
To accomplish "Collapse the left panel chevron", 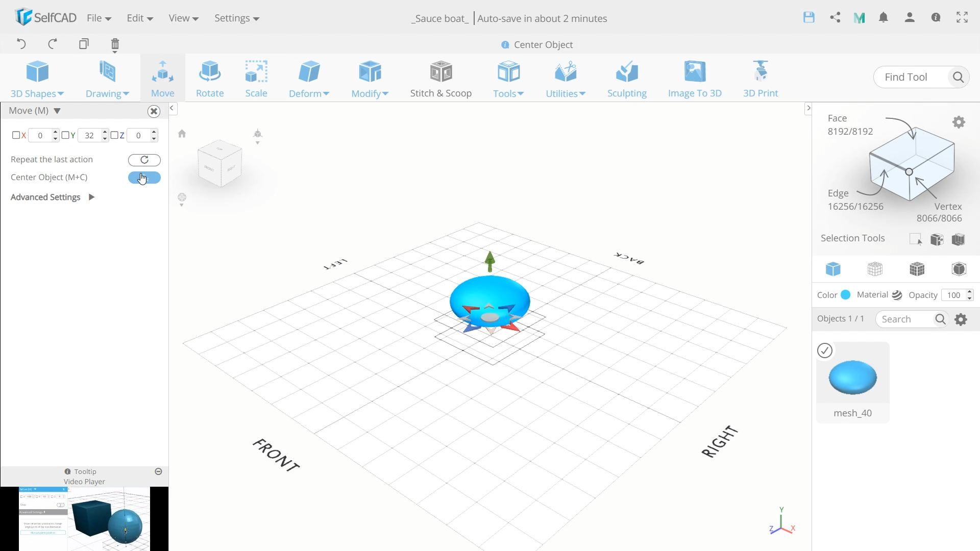I will pyautogui.click(x=172, y=108).
